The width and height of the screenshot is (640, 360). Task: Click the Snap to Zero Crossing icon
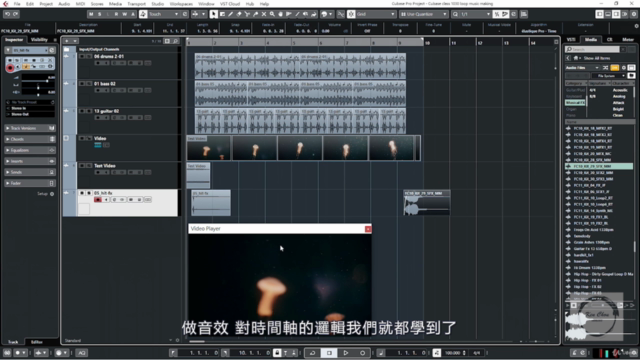[x=341, y=14]
